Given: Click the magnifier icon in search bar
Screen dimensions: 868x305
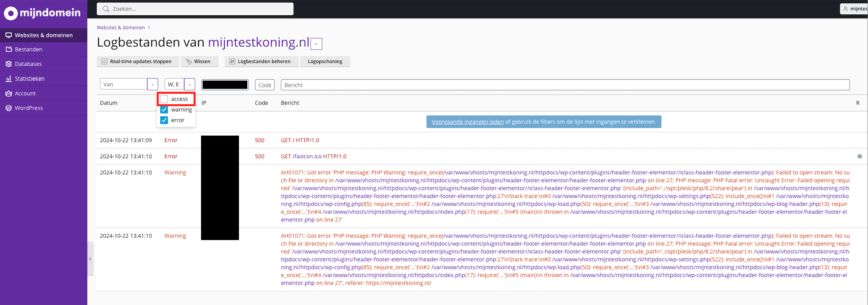Looking at the screenshot, I should coord(106,9).
